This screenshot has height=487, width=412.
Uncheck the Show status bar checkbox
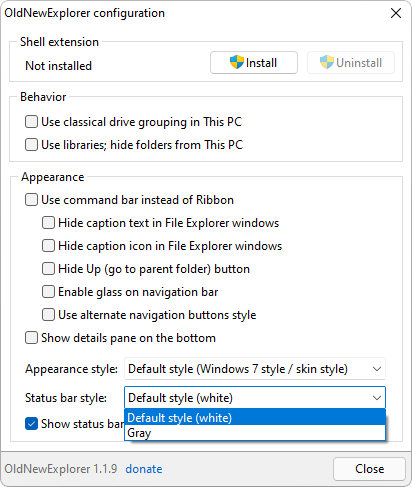[x=31, y=424]
